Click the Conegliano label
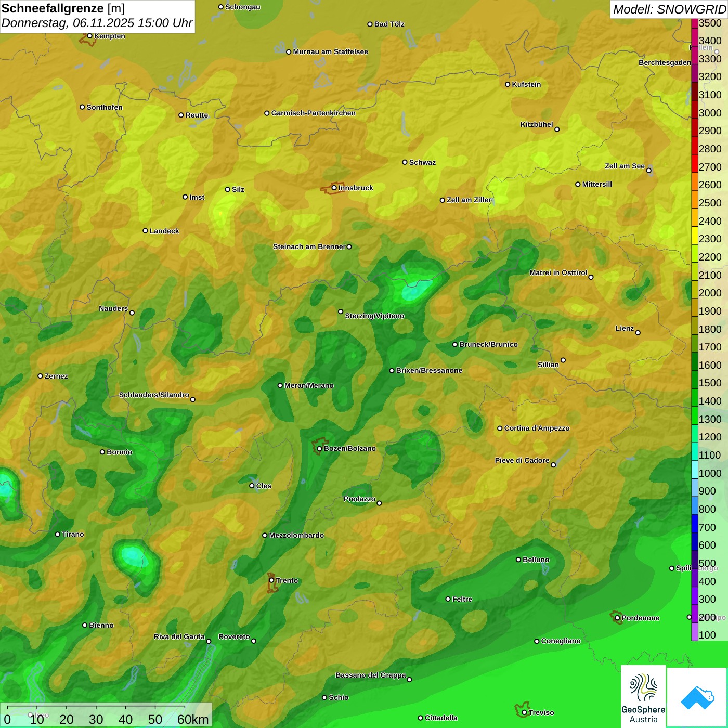This screenshot has width=728, height=728. (x=561, y=641)
